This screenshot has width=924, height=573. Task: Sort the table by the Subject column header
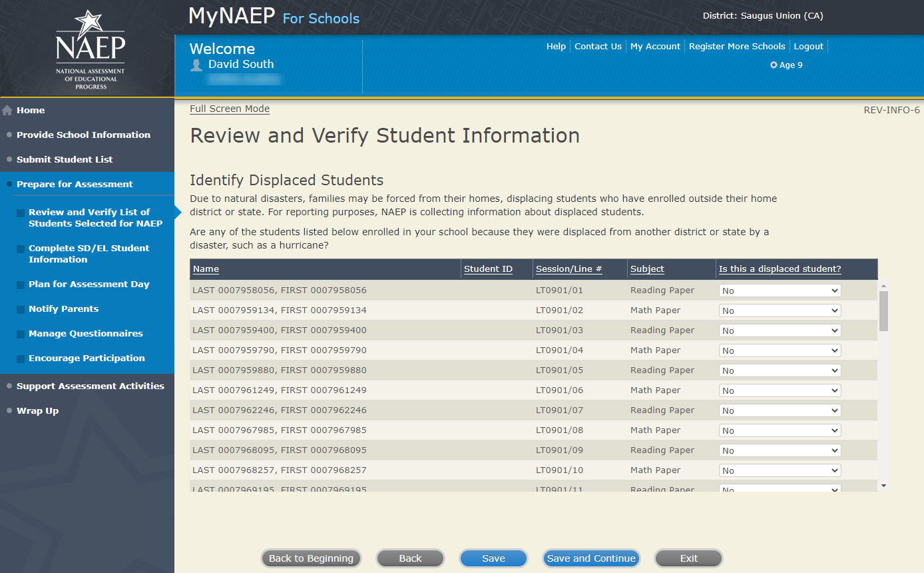(647, 269)
